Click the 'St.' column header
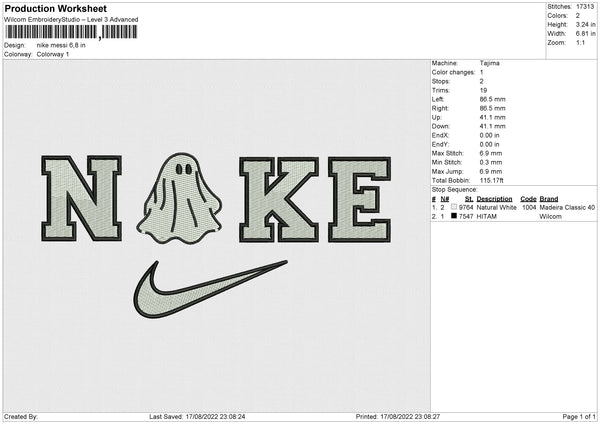This screenshot has height=424, width=600. [469, 199]
